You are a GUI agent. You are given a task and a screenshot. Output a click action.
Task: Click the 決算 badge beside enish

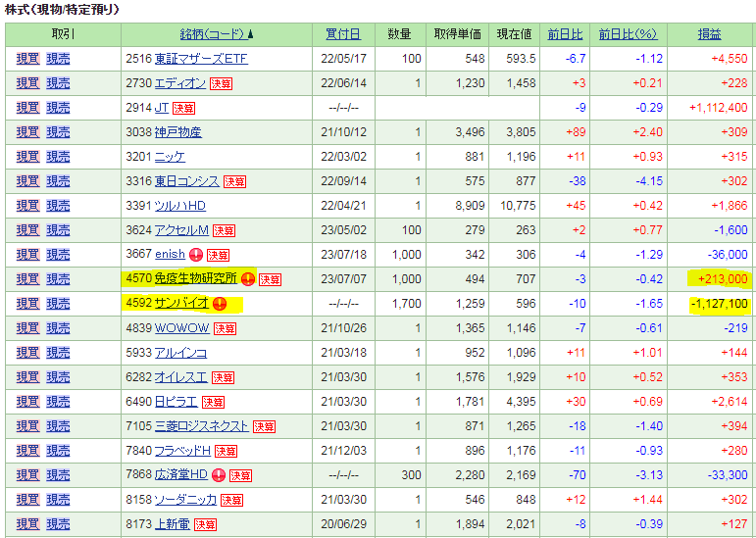218,256
